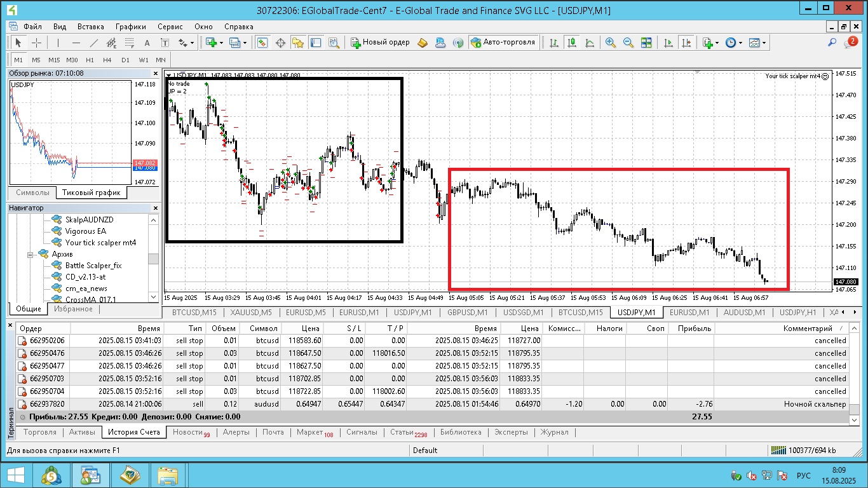Pick the vertical line drawing tool
The height and width of the screenshot is (488, 868).
tap(58, 43)
